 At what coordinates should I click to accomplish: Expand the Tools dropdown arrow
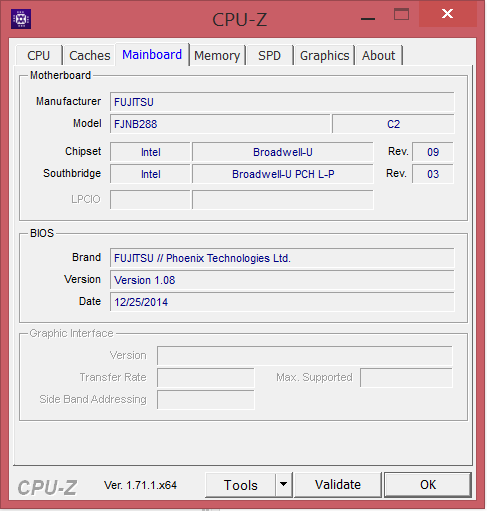click(284, 485)
